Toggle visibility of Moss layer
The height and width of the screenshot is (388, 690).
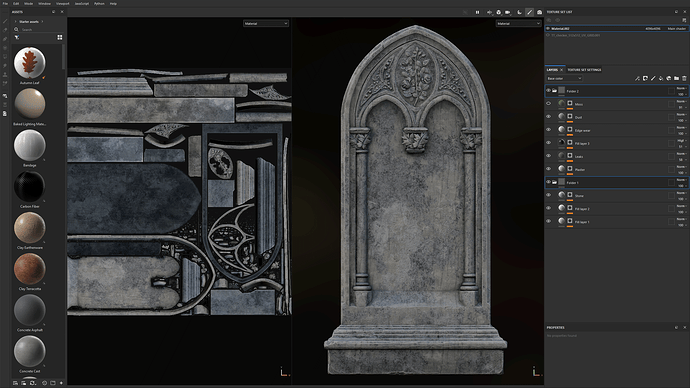[548, 104]
